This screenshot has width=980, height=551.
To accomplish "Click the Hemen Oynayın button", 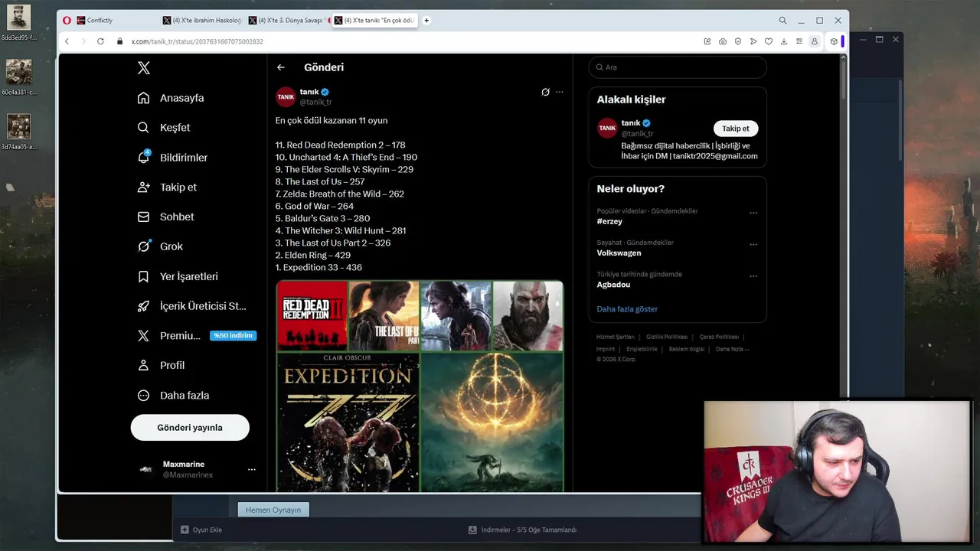I will pos(273,510).
